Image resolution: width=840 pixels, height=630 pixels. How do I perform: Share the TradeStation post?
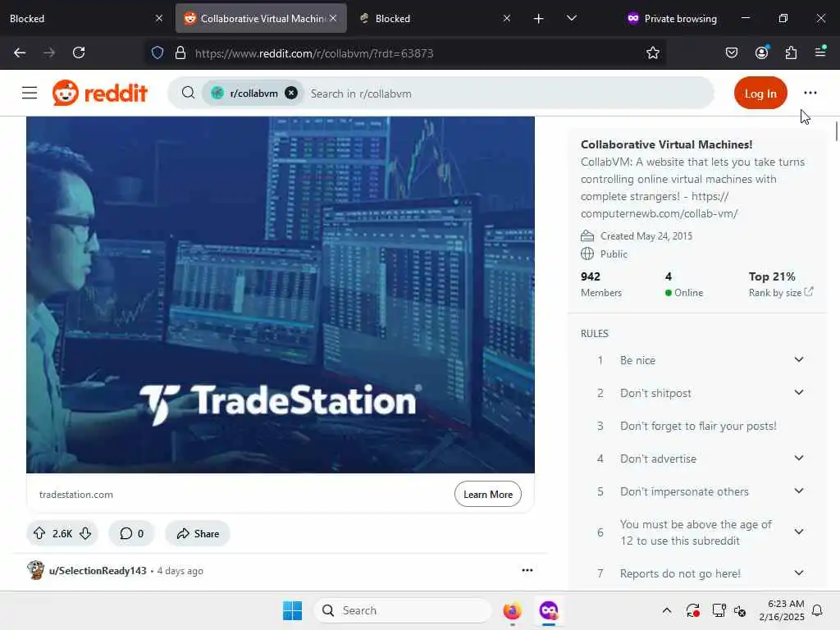point(198,533)
